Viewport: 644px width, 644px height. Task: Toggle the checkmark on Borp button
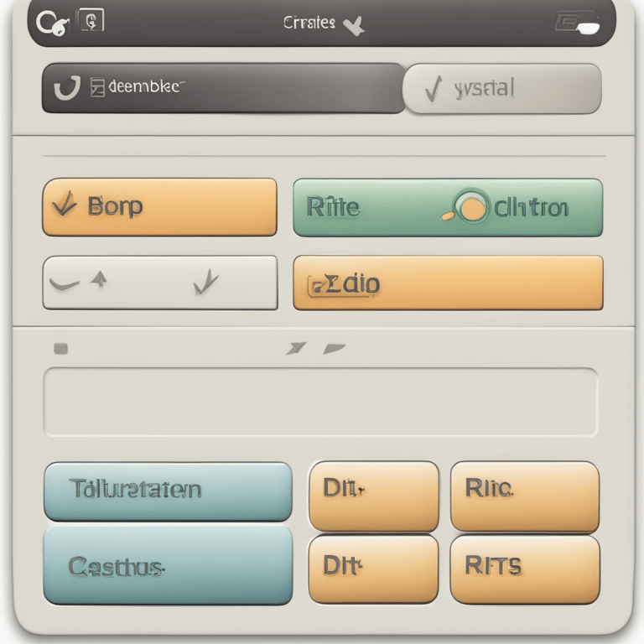pyautogui.click(x=65, y=204)
